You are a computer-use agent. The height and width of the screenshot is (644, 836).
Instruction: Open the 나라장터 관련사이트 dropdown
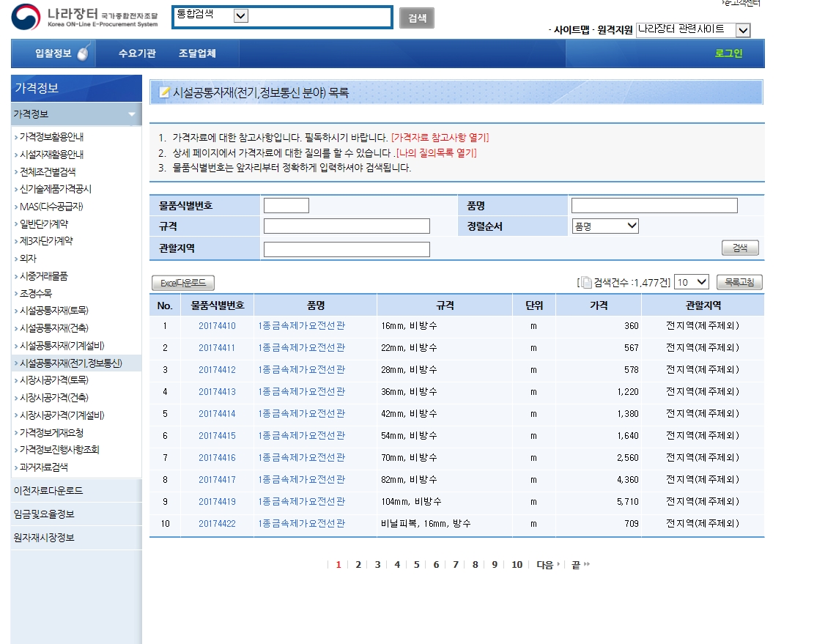tap(694, 30)
